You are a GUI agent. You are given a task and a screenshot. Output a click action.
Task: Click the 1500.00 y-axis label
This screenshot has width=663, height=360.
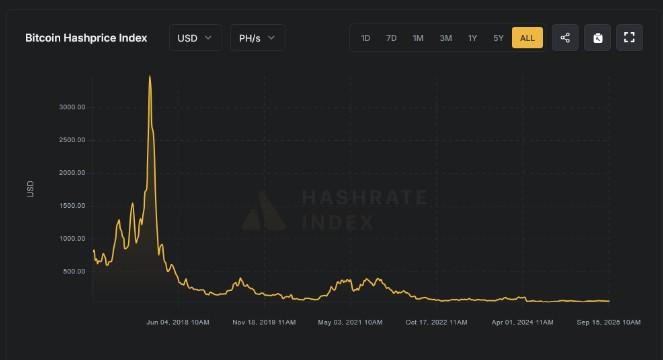(x=72, y=206)
